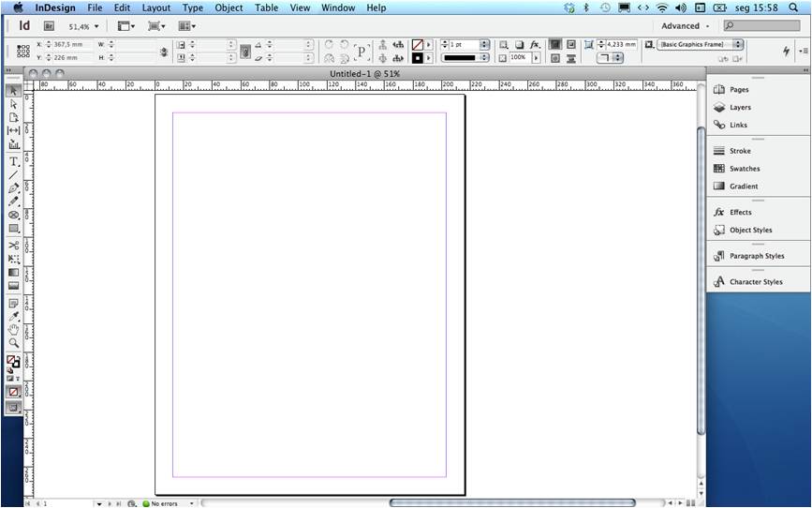
Task: Open the stroke type dropdown
Action: 465,57
